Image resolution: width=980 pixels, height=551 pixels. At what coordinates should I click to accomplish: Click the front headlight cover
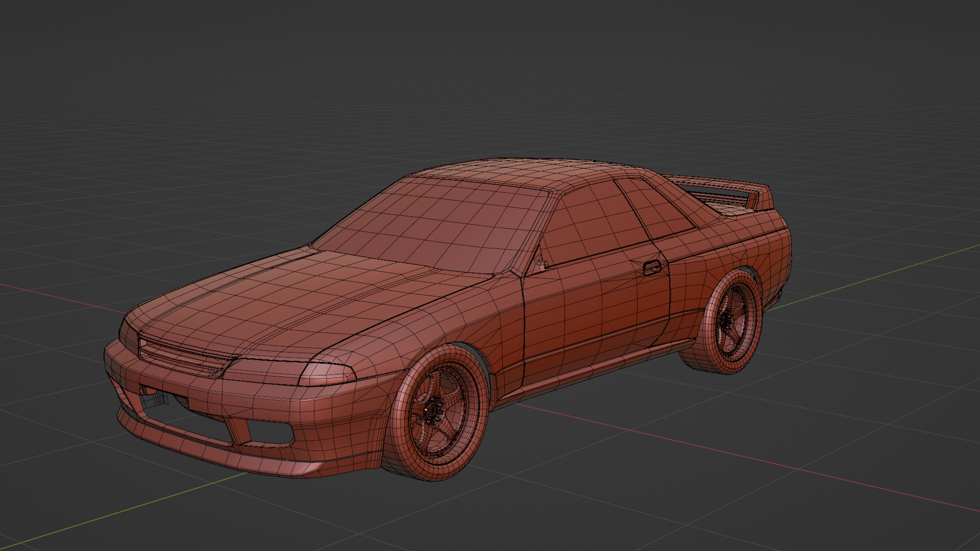pyautogui.click(x=327, y=374)
